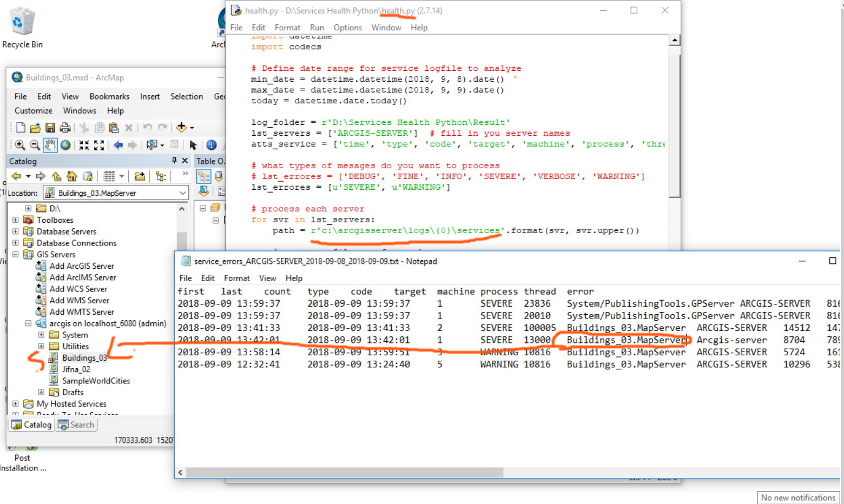
Task: Click the Fixed Zoom Out arrows icon
Action: pyautogui.click(x=99, y=145)
